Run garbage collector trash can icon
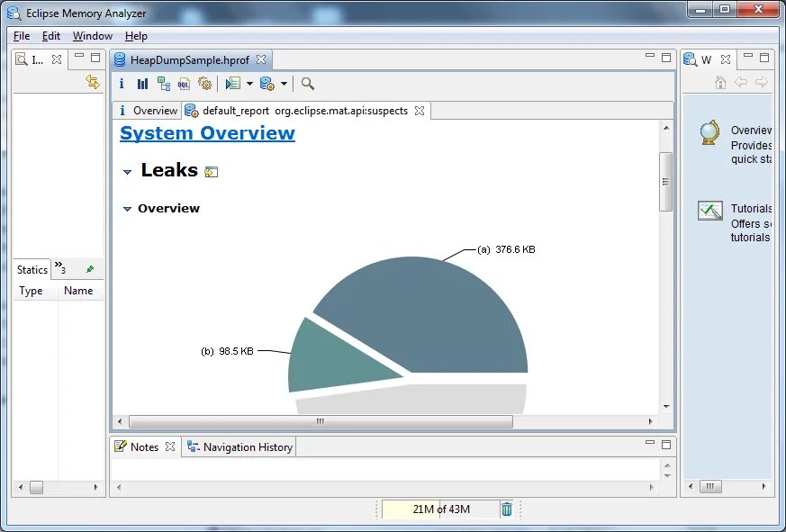Viewport: 786px width, 532px height. tap(507, 509)
